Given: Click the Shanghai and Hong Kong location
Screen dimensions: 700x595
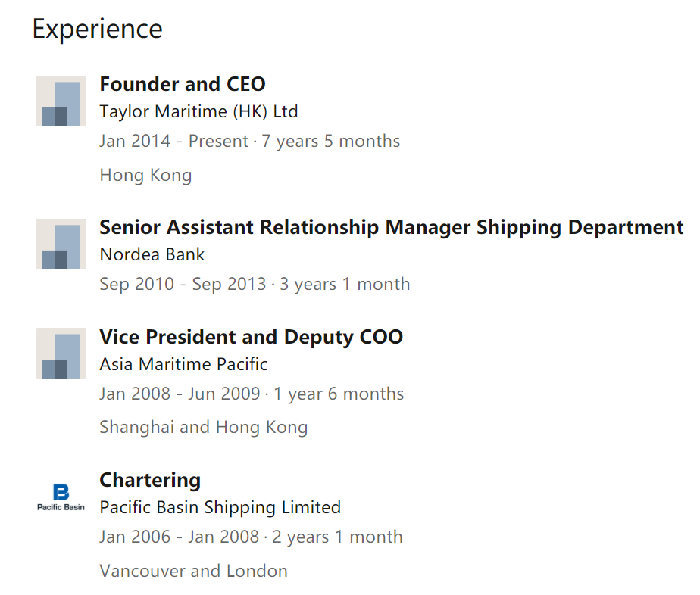Looking at the screenshot, I should click(204, 427).
